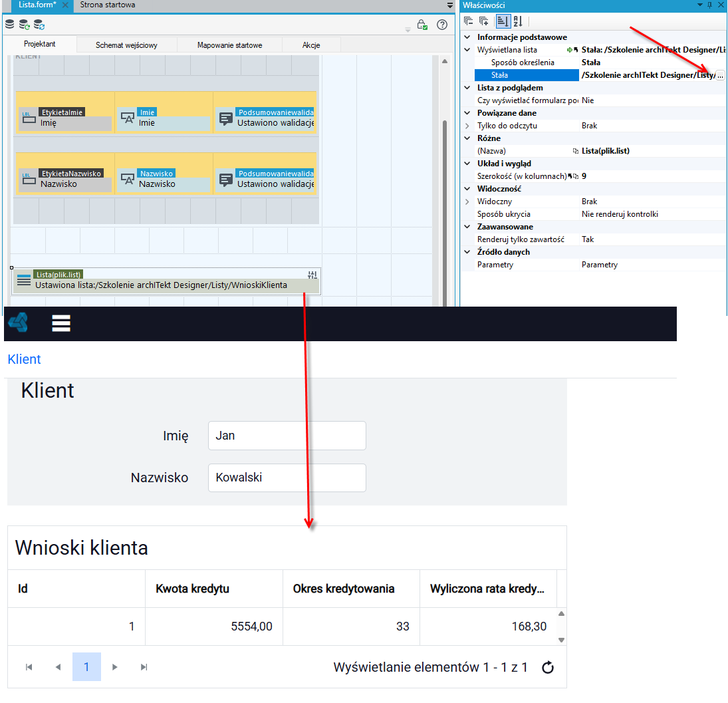
Task: Click the ellipsis button in the Stała row
Action: tap(720, 75)
